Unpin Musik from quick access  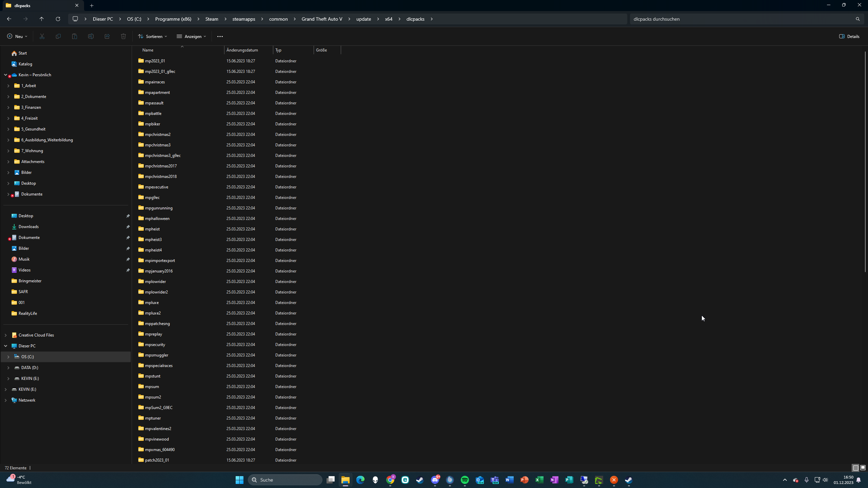(128, 259)
